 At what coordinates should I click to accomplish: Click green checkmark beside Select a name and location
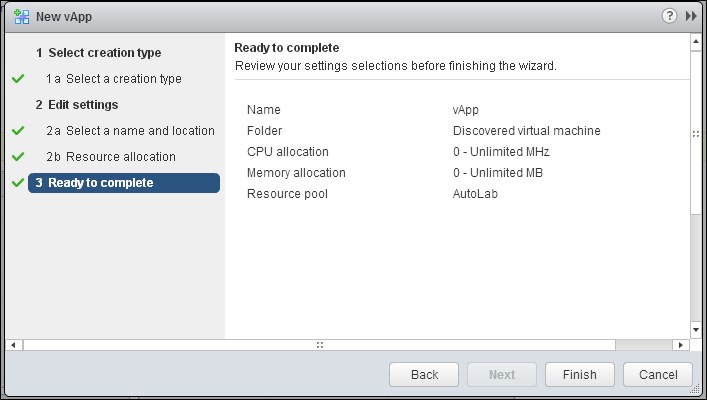tap(18, 130)
